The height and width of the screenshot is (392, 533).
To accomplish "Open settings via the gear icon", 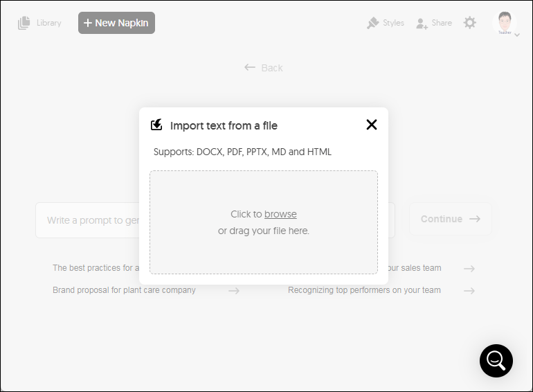I will pyautogui.click(x=470, y=23).
